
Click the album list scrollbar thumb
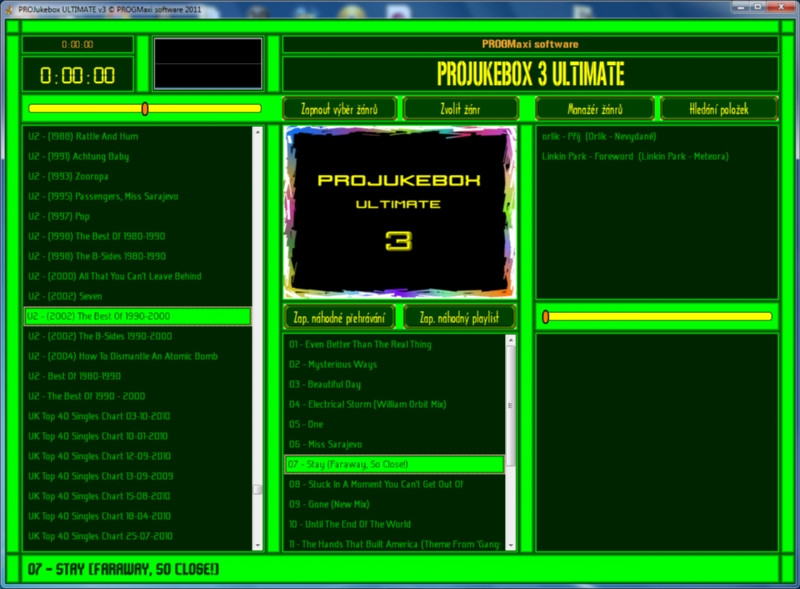click(258, 490)
